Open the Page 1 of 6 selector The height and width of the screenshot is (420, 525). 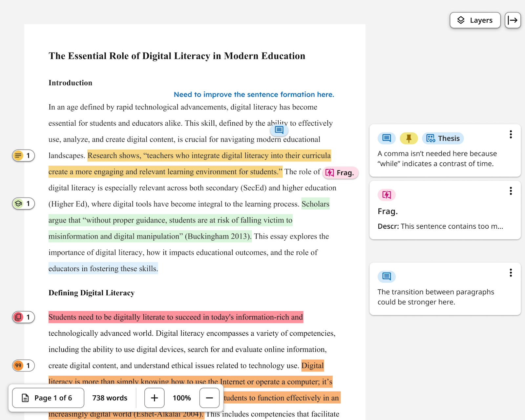click(48, 398)
